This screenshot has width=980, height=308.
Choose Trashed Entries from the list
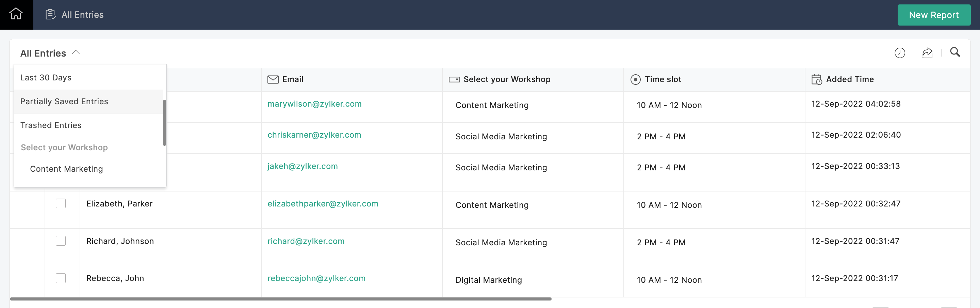point(88,125)
